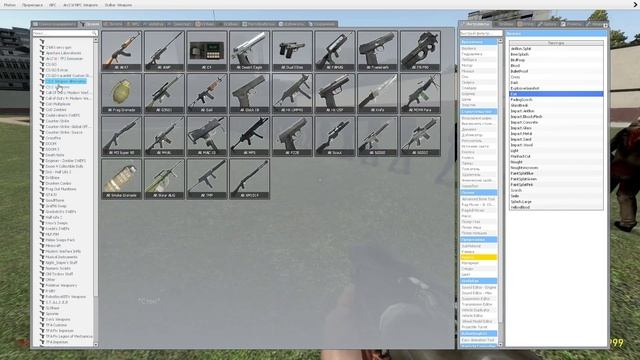Spawn the HK USP pistol
Screen dimensions: 640x360
335,93
